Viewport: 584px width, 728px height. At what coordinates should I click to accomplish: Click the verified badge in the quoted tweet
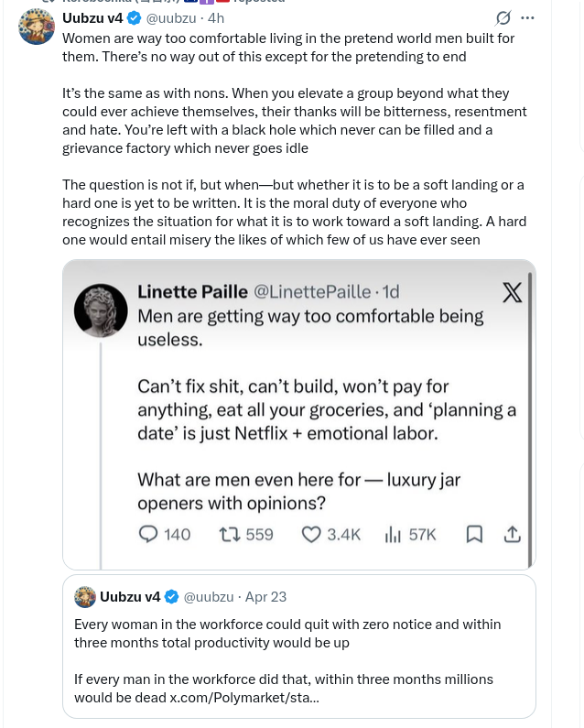pos(172,597)
